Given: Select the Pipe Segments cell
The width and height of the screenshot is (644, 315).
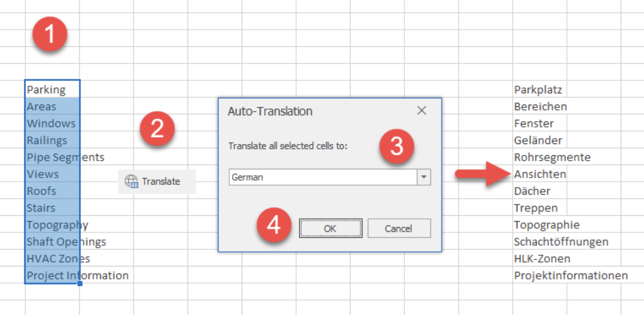Looking at the screenshot, I should [x=52, y=157].
